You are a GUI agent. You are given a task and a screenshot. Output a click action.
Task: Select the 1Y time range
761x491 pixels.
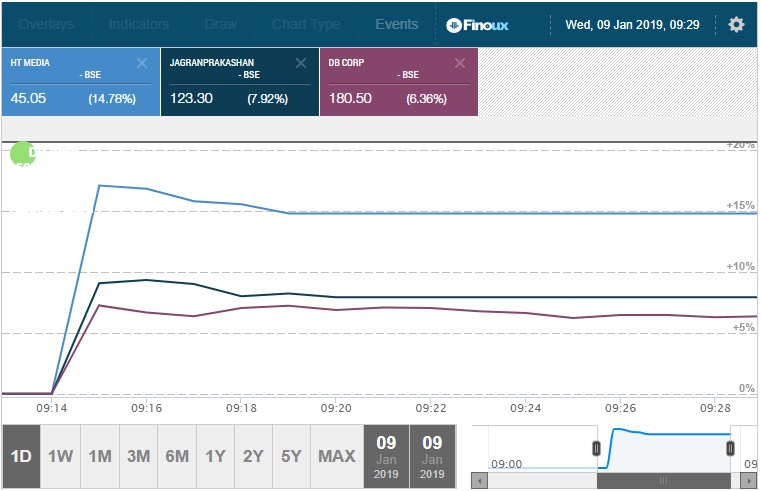coord(215,457)
